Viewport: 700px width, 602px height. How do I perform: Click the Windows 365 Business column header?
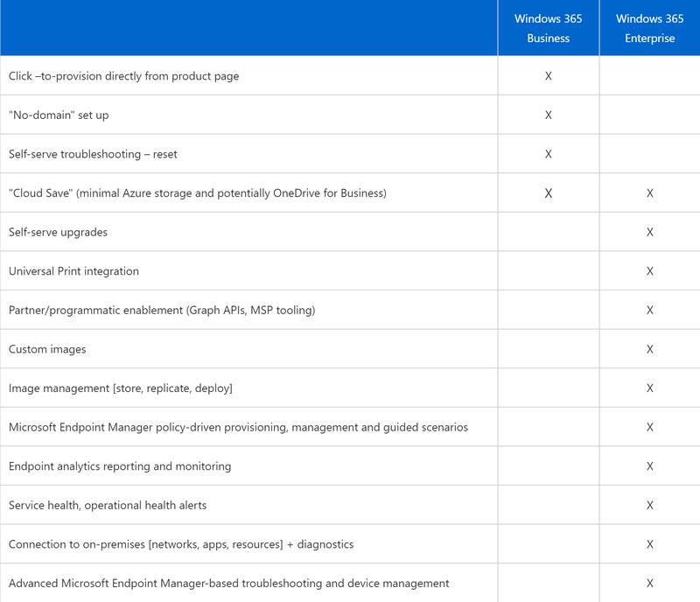(x=549, y=28)
